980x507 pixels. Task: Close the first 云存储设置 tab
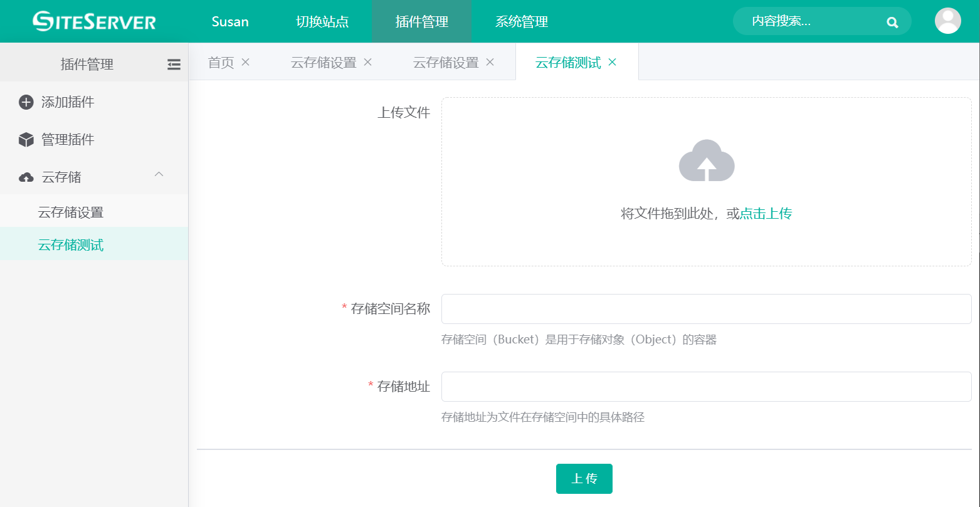368,62
